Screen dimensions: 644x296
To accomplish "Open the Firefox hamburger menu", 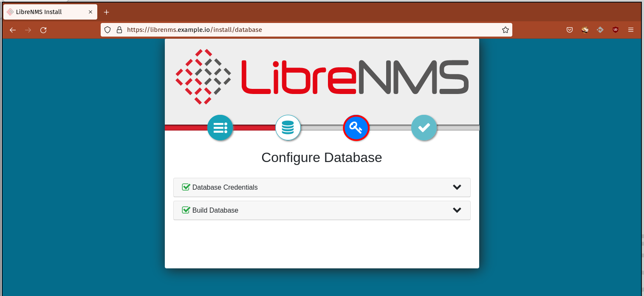I will pos(631,30).
